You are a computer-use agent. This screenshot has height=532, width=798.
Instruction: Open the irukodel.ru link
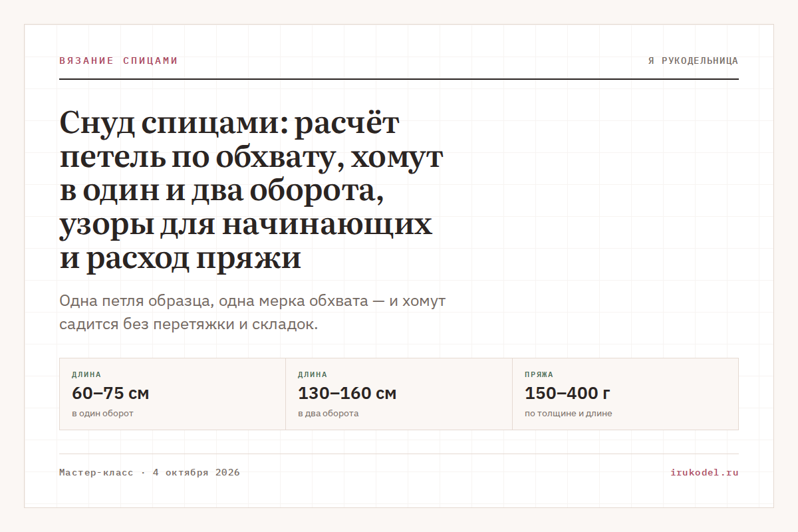tap(704, 473)
